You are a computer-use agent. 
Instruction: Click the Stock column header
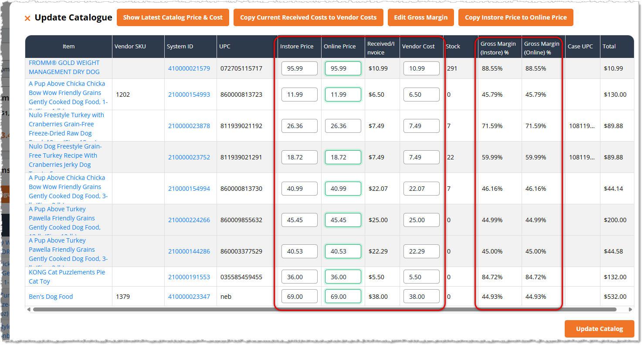pos(461,47)
